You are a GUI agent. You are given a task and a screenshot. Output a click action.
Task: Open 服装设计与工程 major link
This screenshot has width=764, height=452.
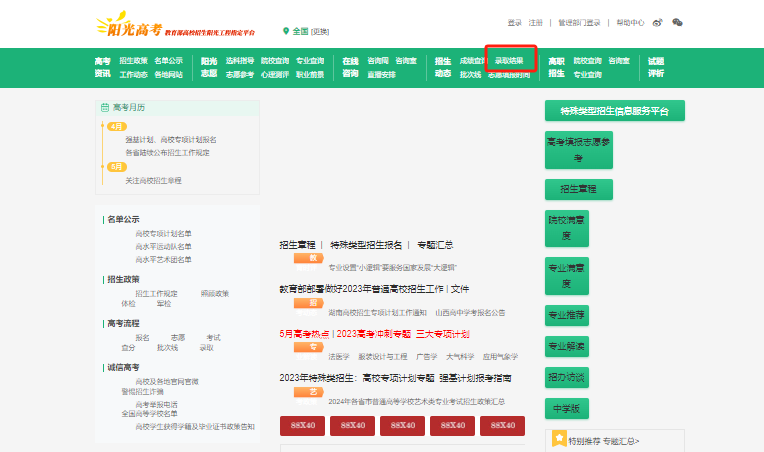pos(382,357)
